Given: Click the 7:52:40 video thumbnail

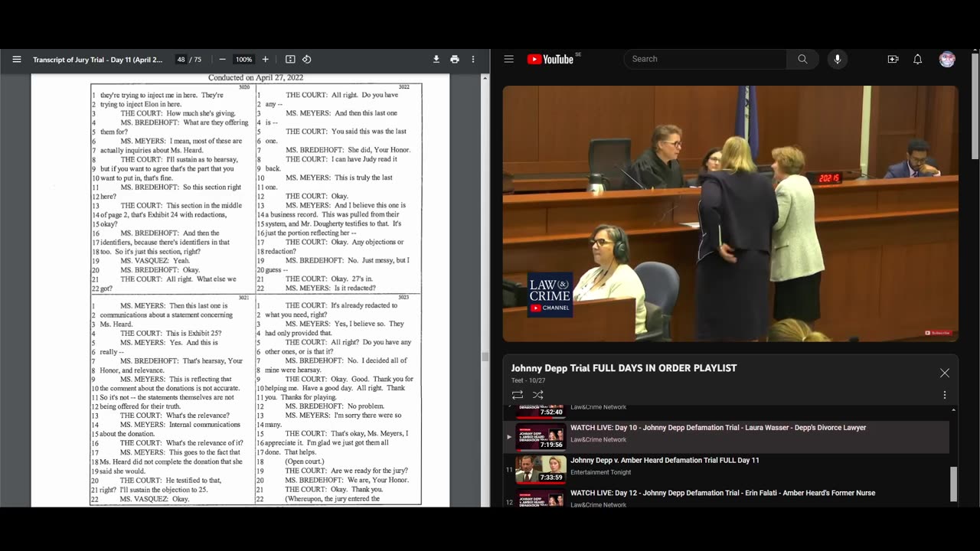Looking at the screenshot, I should pyautogui.click(x=541, y=412).
